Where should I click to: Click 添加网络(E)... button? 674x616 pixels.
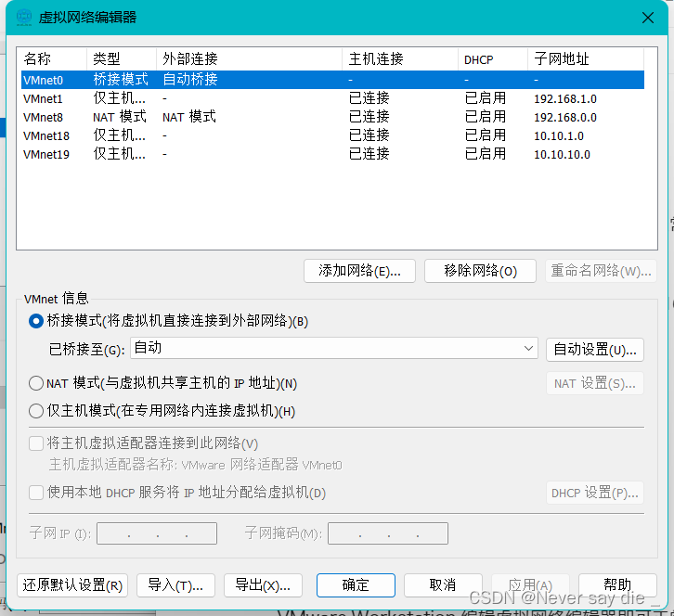click(359, 271)
